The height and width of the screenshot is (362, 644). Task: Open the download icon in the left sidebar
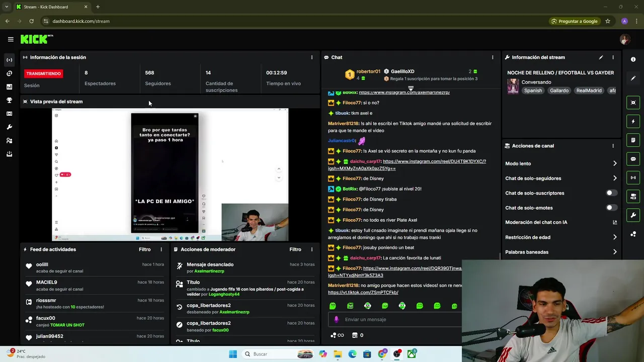point(9,154)
